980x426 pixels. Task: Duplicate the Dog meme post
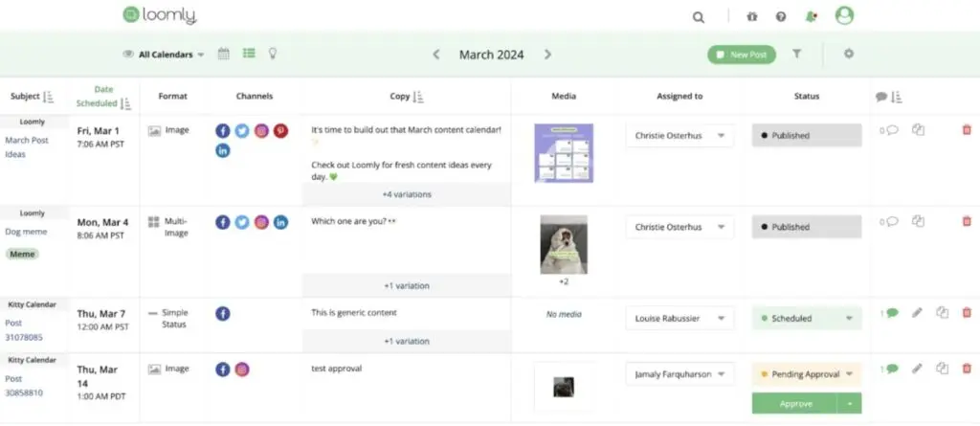tap(918, 221)
